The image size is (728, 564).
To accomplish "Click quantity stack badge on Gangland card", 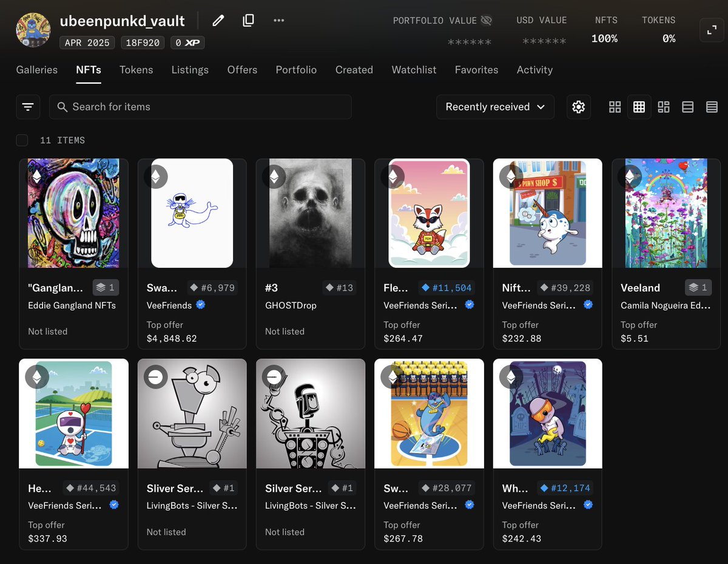I will [106, 288].
